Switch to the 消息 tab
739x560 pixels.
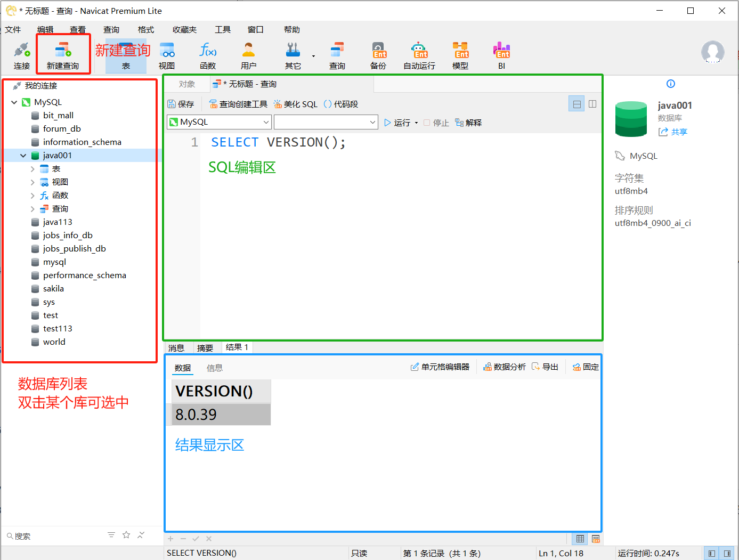[176, 348]
